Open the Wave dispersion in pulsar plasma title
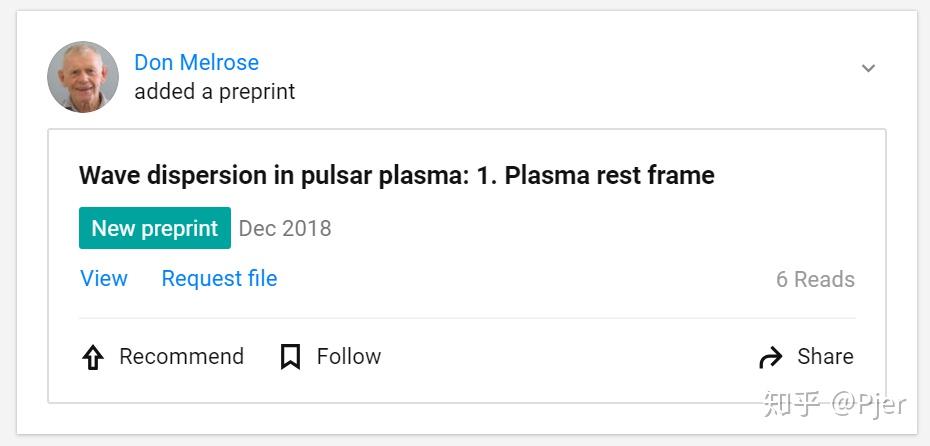 [x=396, y=176]
